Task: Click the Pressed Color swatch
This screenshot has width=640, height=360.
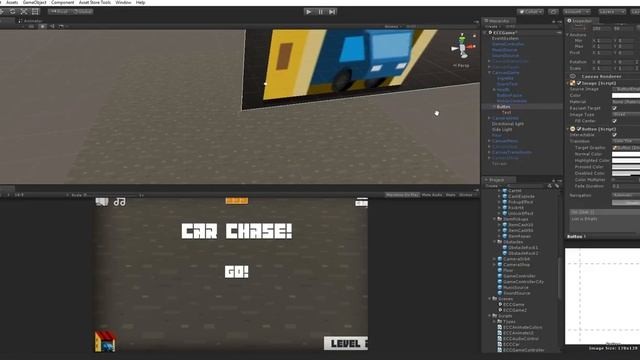Action: tap(626, 167)
